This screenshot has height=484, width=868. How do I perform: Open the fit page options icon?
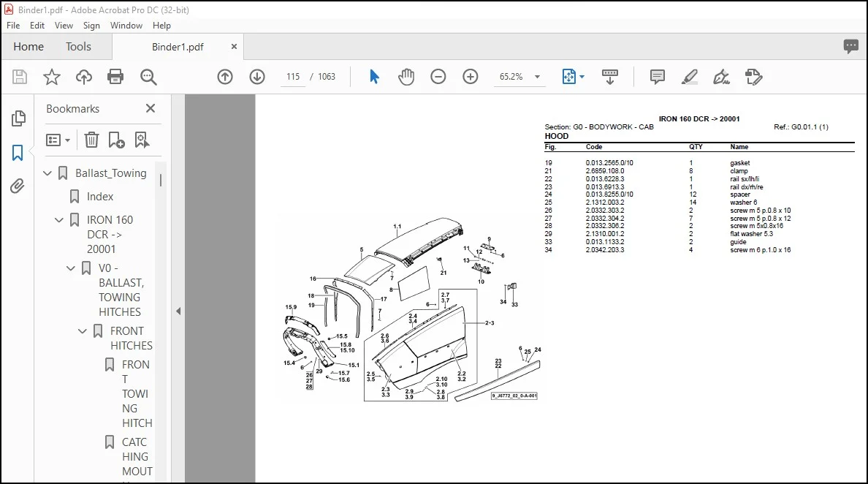click(573, 77)
